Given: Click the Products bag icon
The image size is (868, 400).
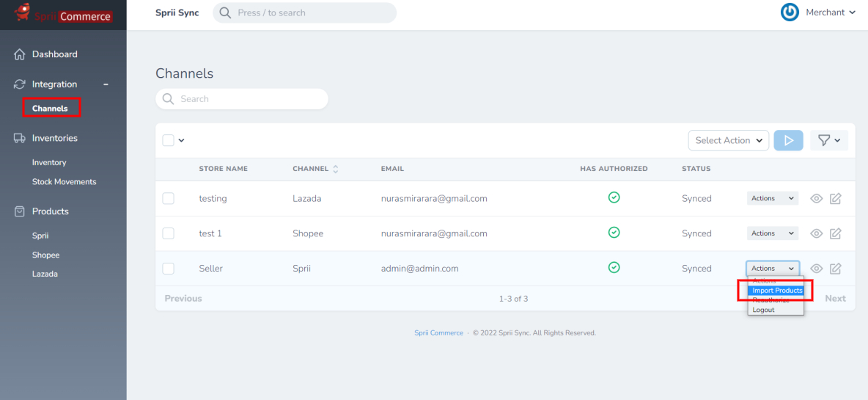Looking at the screenshot, I should (19, 211).
